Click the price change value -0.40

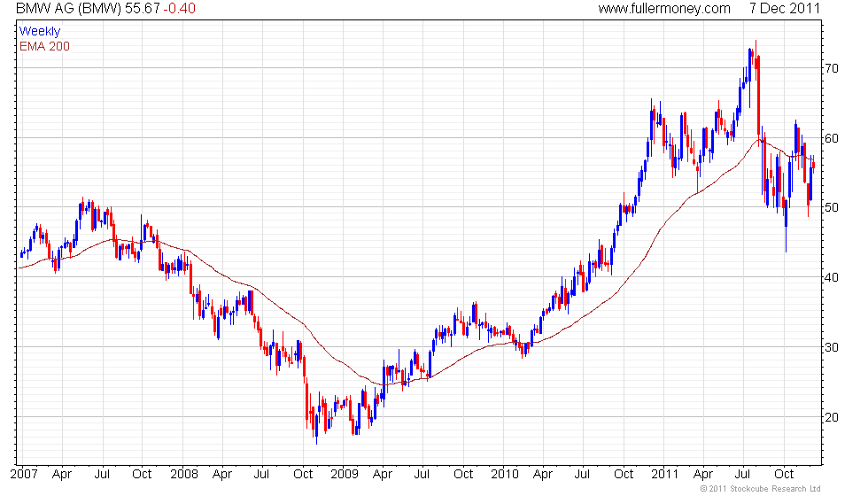click(x=179, y=8)
